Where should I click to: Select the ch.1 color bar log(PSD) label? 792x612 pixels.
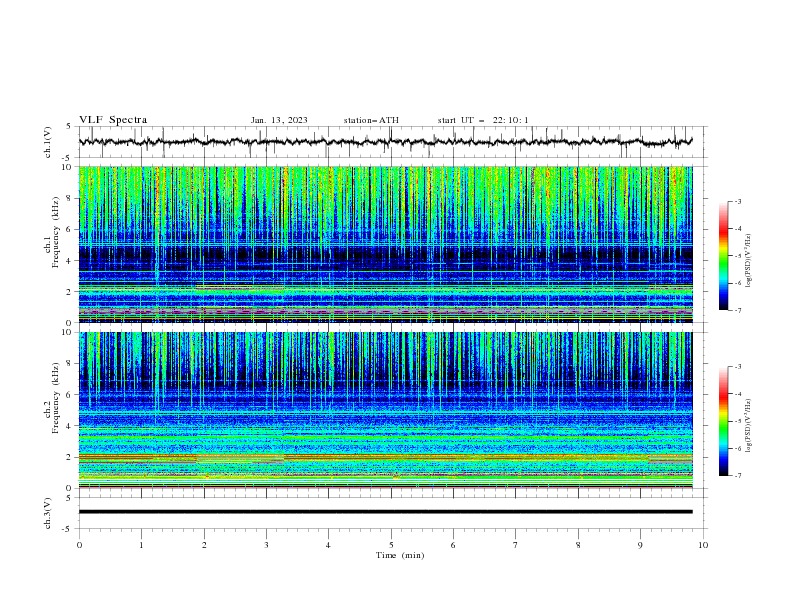[x=748, y=261]
